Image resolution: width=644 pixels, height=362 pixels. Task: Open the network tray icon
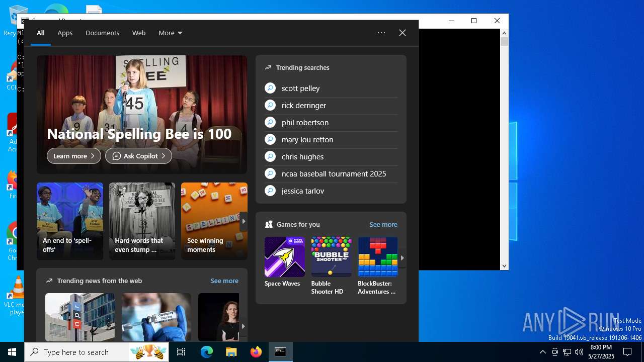pos(567,352)
